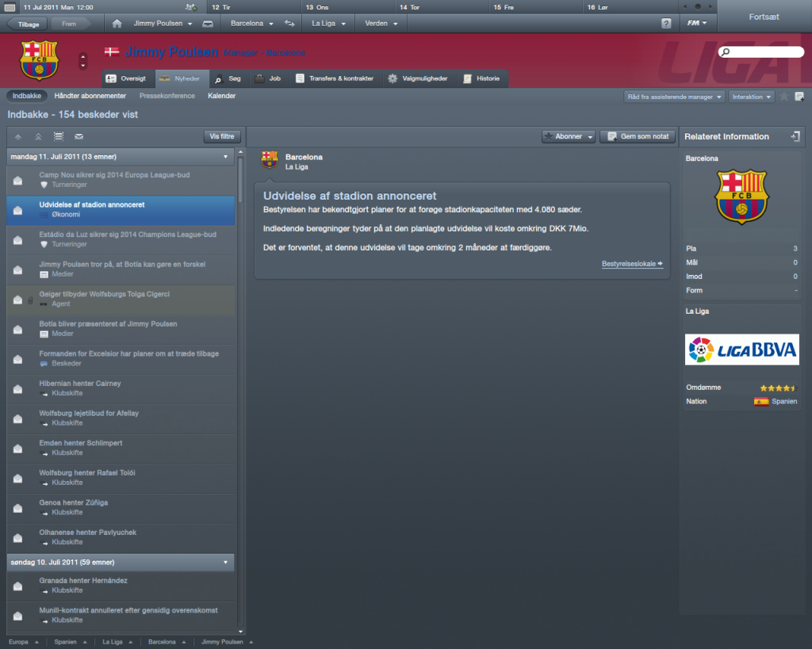This screenshot has width=812, height=649.
Task: Click the search field in header
Action: (760, 52)
